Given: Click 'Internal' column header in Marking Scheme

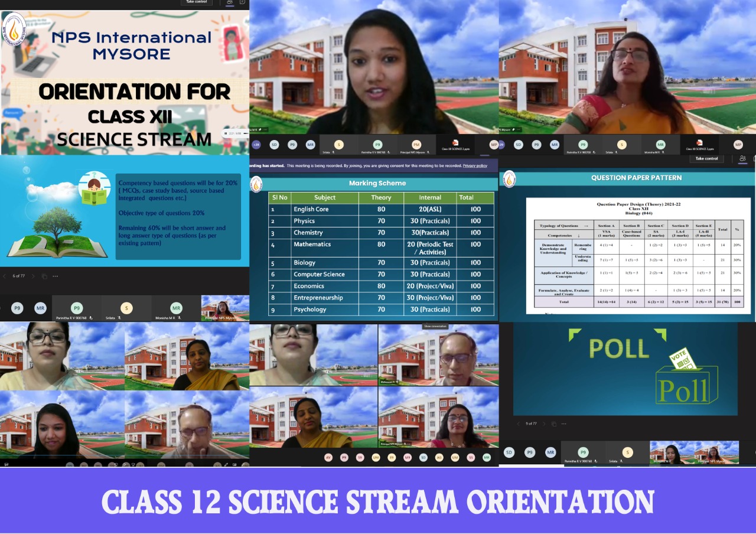Looking at the screenshot, I should (x=430, y=197).
